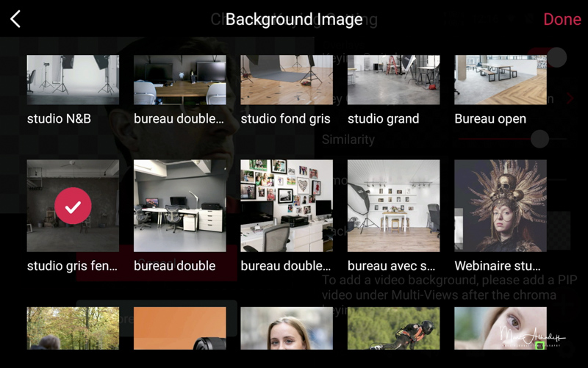Pick the studio grand background image
The image size is (588, 368).
[393, 80]
